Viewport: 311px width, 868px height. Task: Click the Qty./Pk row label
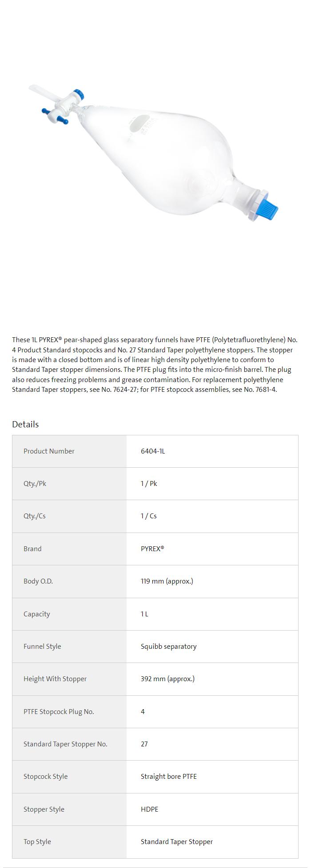(x=35, y=483)
